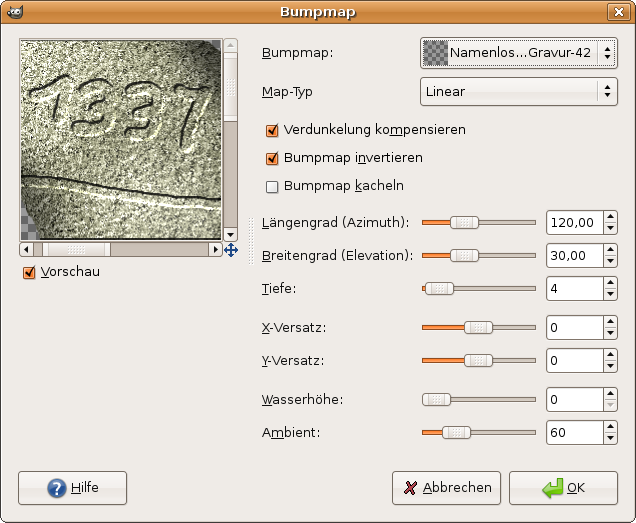Click the preview navigation cross-arrows icon

click(x=231, y=250)
